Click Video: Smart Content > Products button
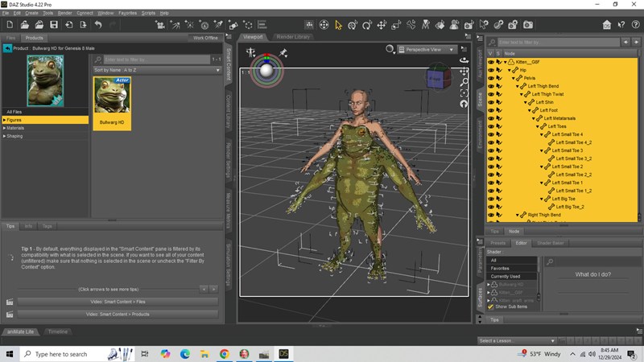Image resolution: width=644 pixels, height=362 pixels. click(118, 315)
